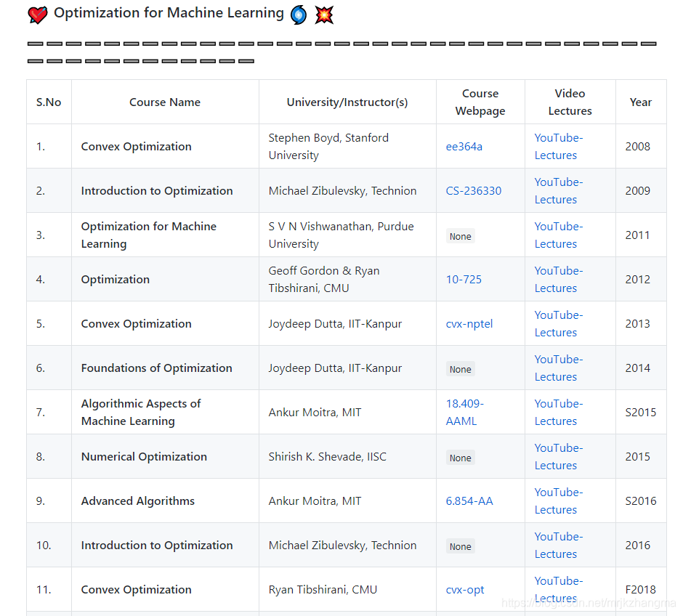Open YouTube-Lectures for the 2012 CMU Optimization course
The width and height of the screenshot is (683, 616).
(559, 280)
